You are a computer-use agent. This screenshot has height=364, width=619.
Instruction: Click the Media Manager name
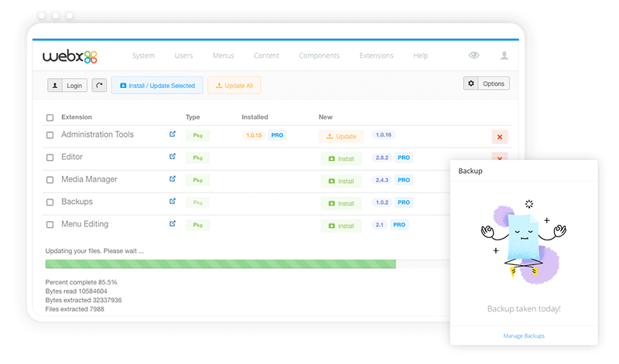tap(89, 179)
